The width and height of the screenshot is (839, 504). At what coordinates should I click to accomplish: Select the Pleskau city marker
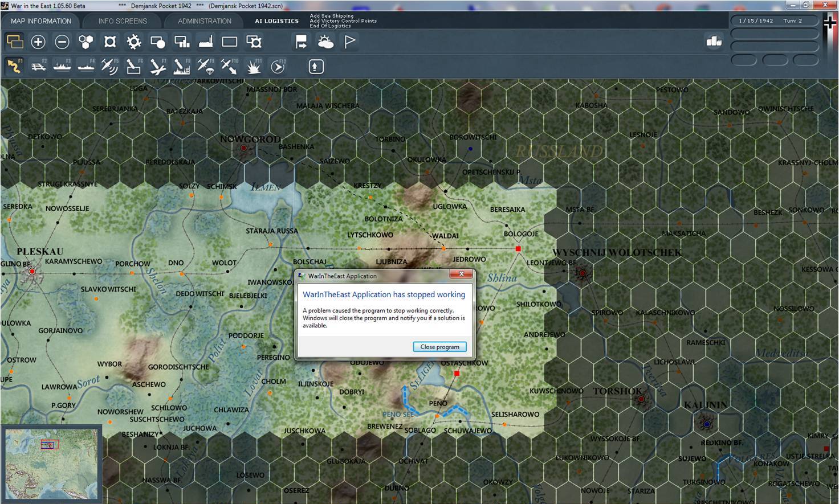point(32,272)
